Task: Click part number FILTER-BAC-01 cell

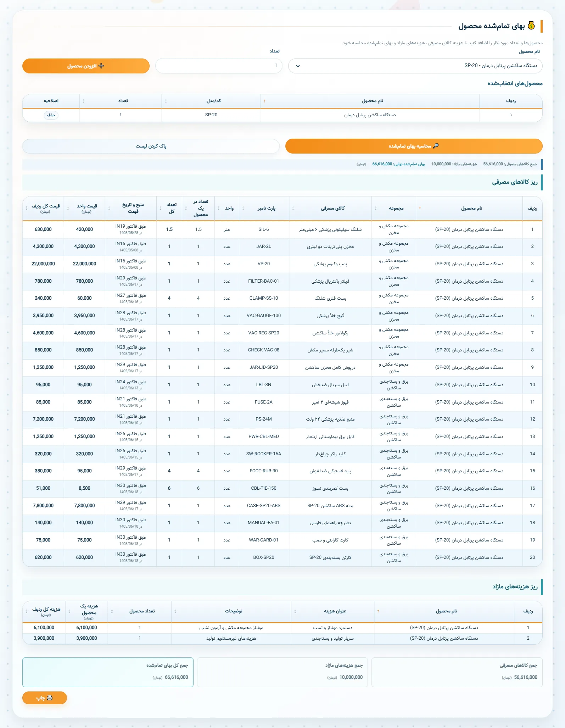Action: 264,281
